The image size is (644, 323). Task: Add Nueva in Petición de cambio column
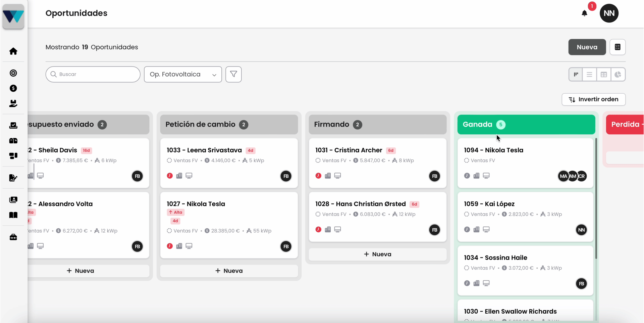point(229,271)
